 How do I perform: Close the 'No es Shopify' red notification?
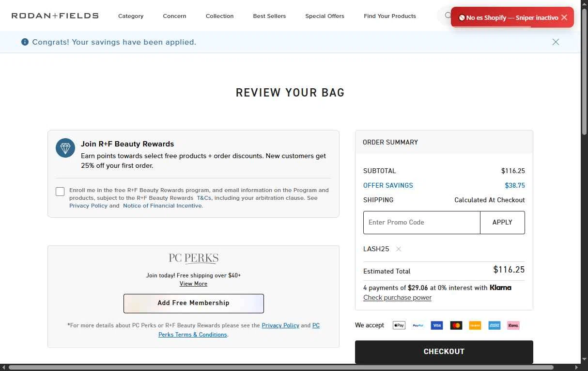coord(564,17)
